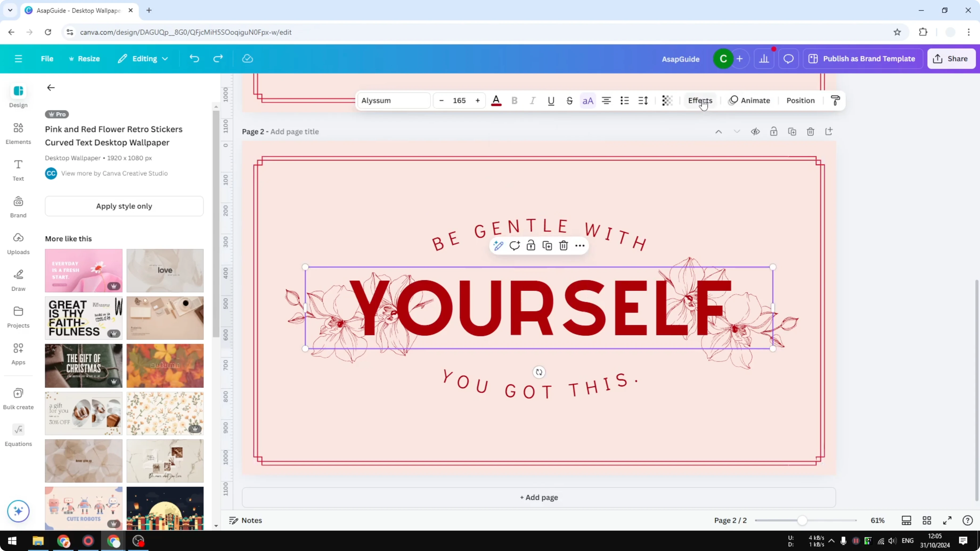980x551 pixels.
Task: Lock the selected text element
Action: 531,246
